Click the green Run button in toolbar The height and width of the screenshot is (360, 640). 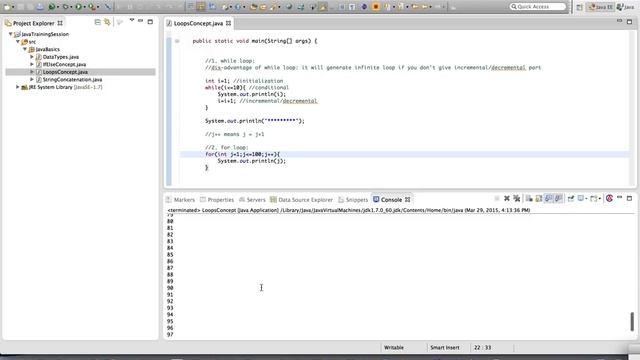tap(78, 7)
